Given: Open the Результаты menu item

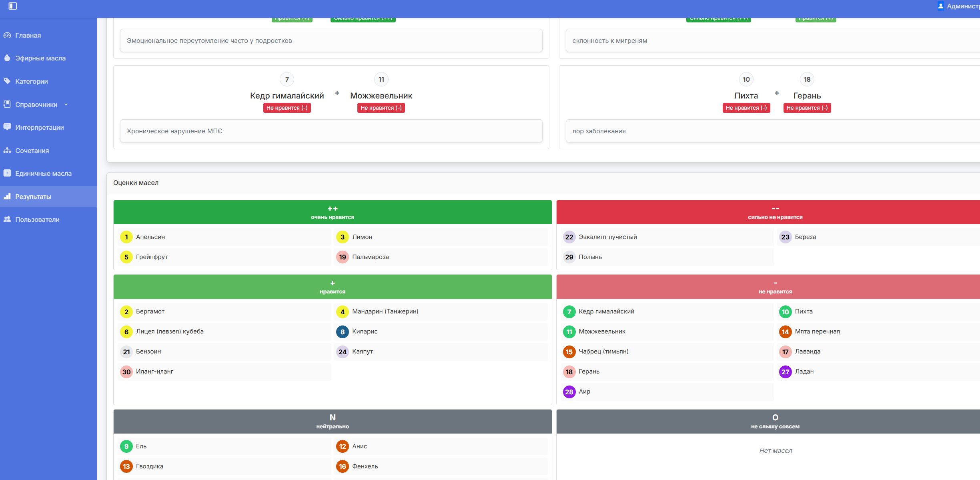Looking at the screenshot, I should [33, 197].
